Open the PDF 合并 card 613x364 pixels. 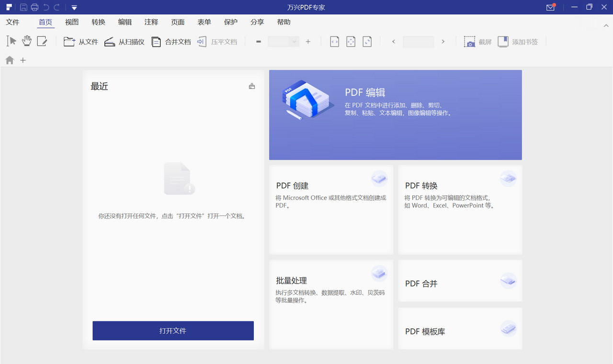pyautogui.click(x=460, y=281)
